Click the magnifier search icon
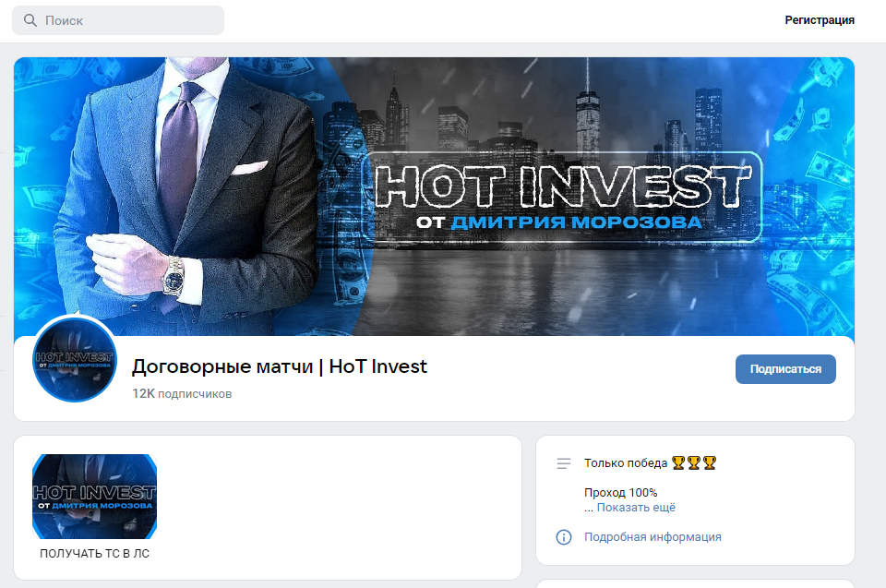886x588 pixels. point(30,20)
